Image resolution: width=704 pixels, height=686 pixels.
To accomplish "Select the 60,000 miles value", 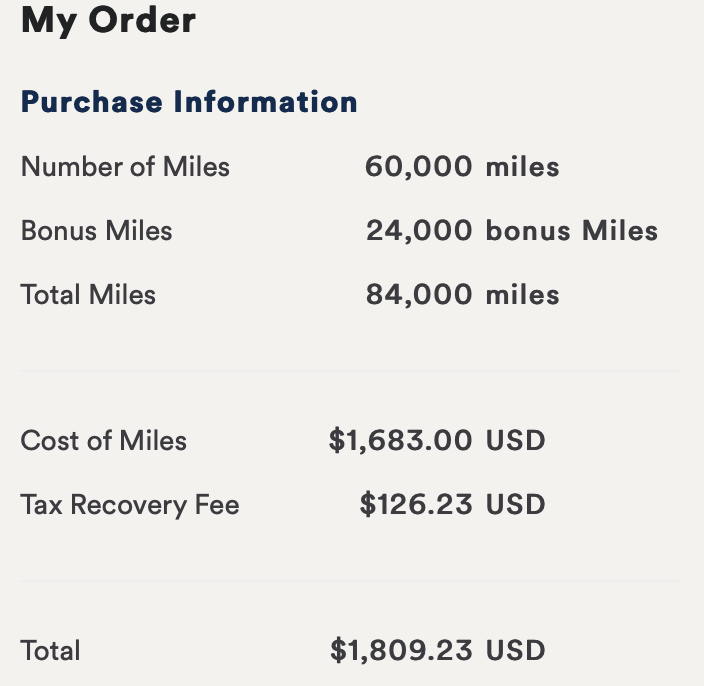I will 462,167.
